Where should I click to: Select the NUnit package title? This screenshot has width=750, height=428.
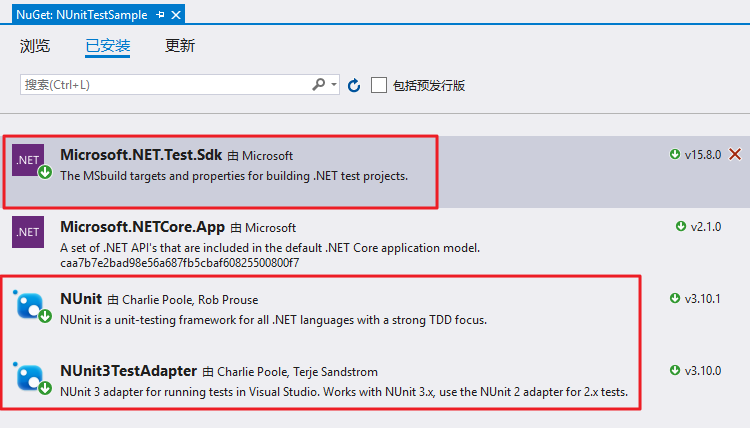(81, 299)
